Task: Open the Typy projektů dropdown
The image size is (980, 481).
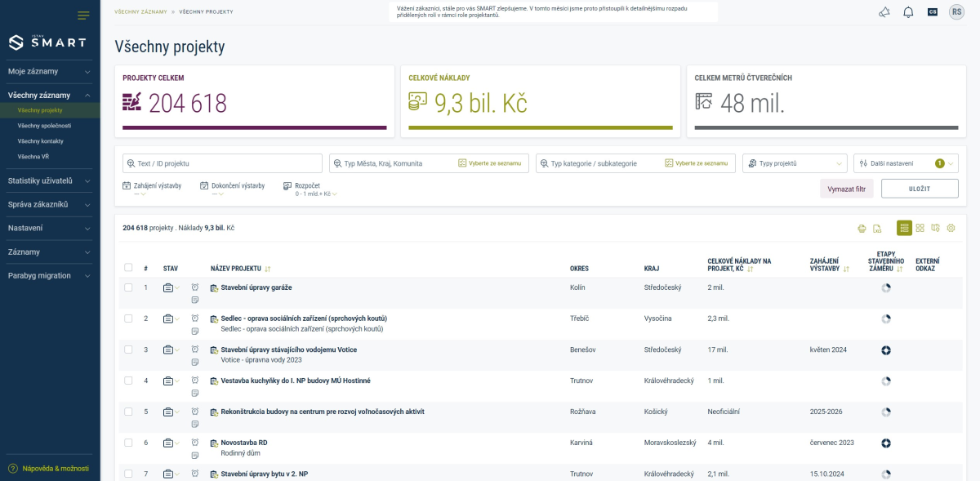Action: point(795,163)
